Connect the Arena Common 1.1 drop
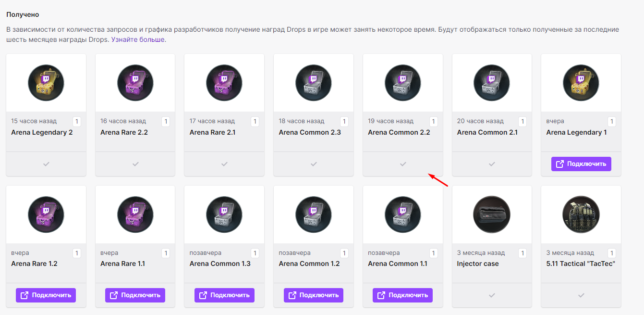The image size is (644, 315). (x=402, y=295)
